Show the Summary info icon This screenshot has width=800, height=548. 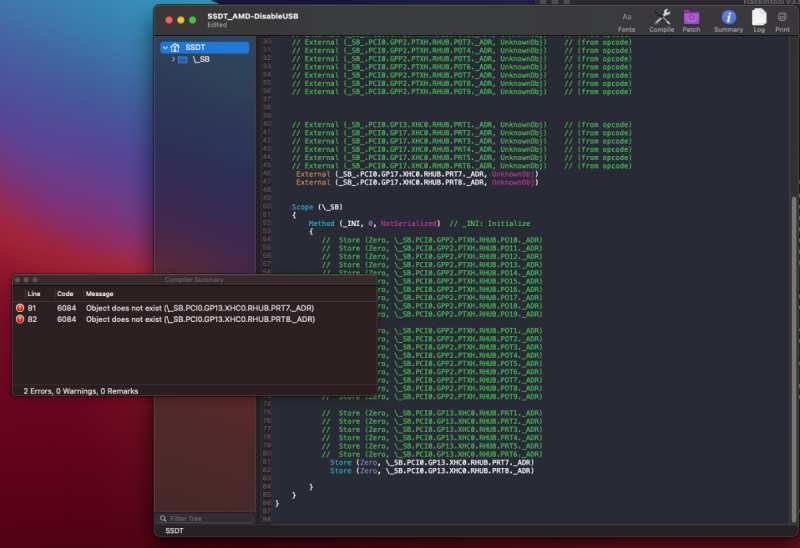(x=728, y=17)
